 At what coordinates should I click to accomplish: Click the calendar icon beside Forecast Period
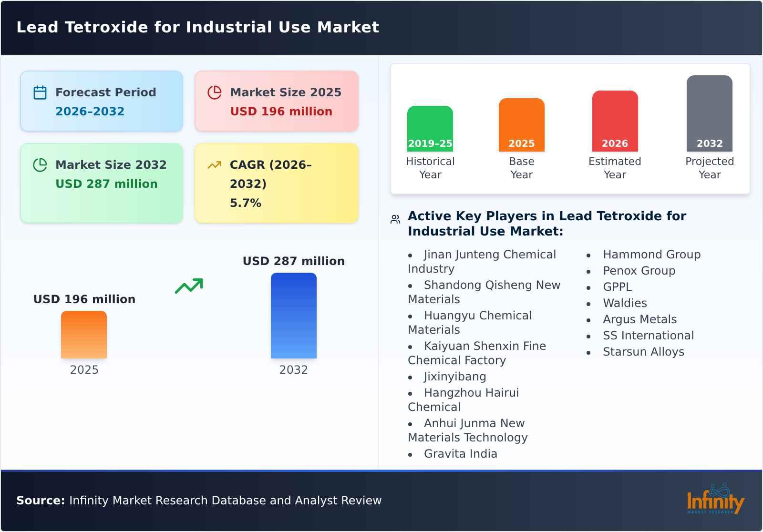click(x=40, y=92)
